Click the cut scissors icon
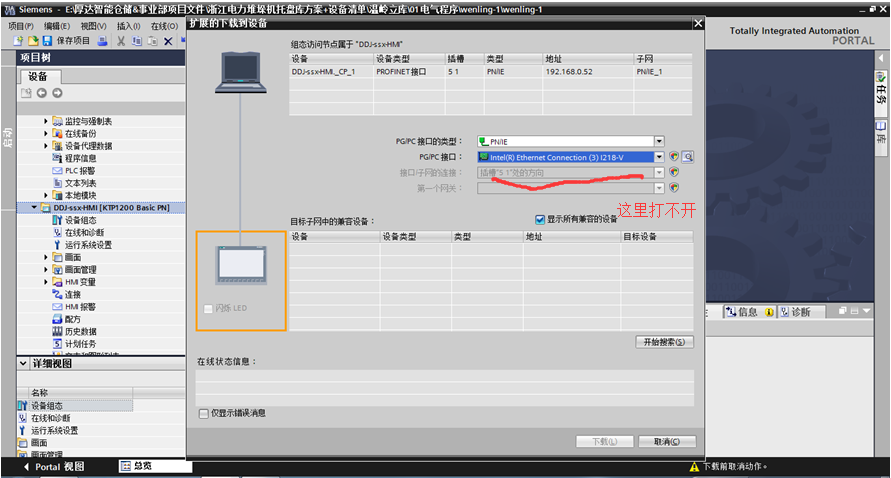Viewport: 891px width, 478px height. coord(121,41)
